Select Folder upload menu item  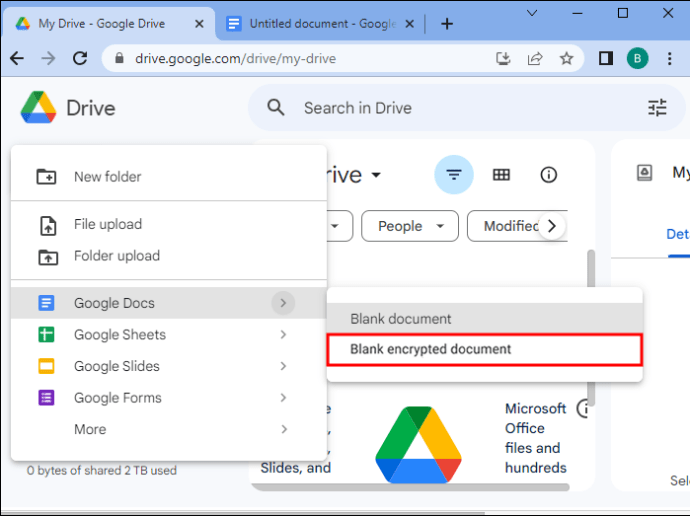tap(169, 256)
